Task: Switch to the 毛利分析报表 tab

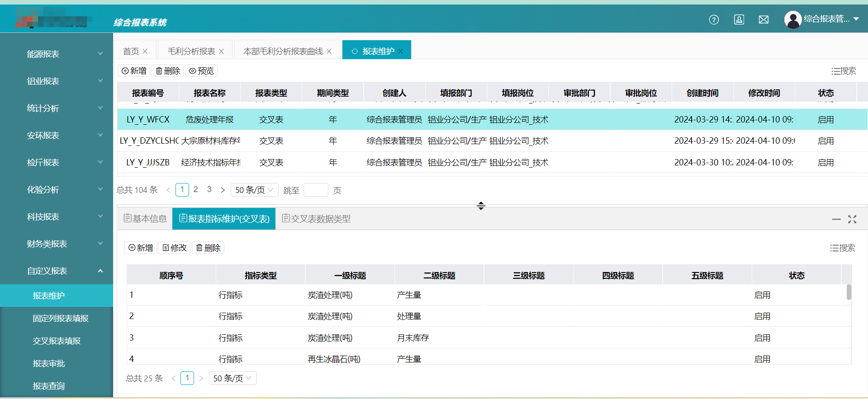Action: (x=191, y=52)
